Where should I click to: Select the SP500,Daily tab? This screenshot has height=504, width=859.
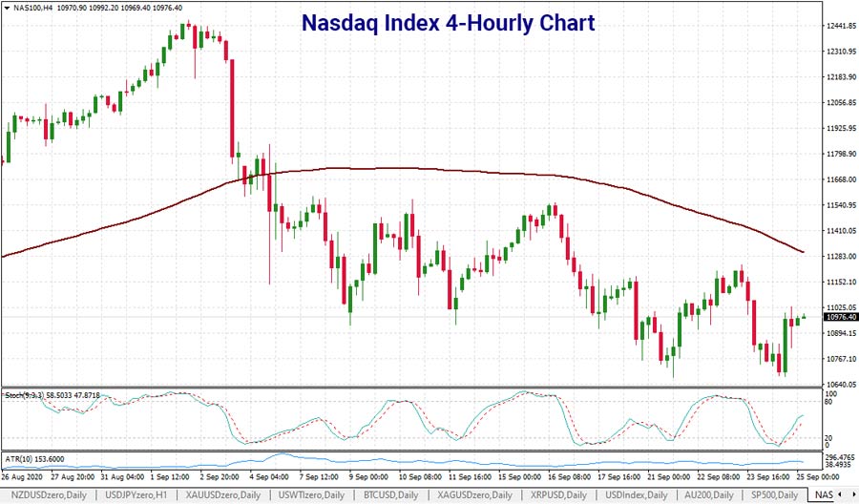click(774, 495)
